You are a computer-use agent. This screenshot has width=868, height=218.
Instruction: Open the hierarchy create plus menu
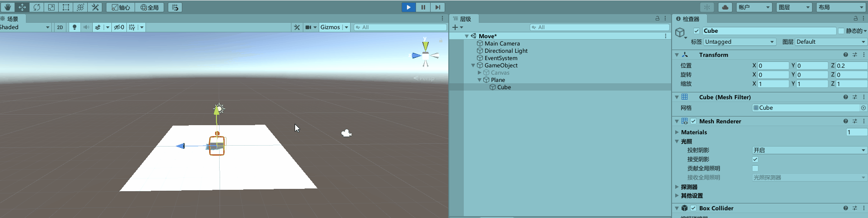point(457,27)
